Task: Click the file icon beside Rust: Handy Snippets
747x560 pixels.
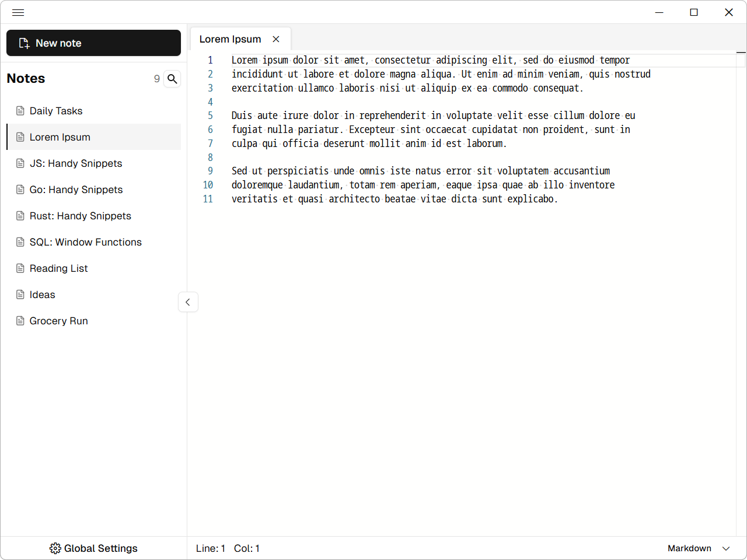Action: coord(20,216)
